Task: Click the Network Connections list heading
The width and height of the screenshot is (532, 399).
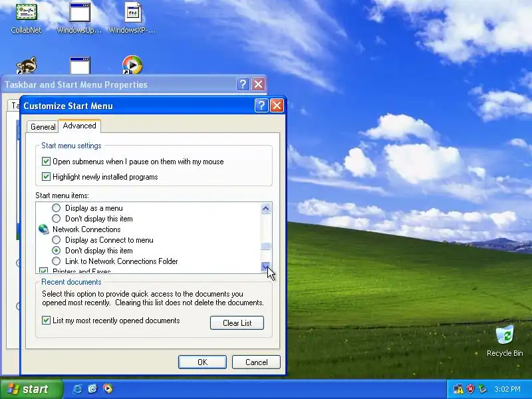Action: 86,229
